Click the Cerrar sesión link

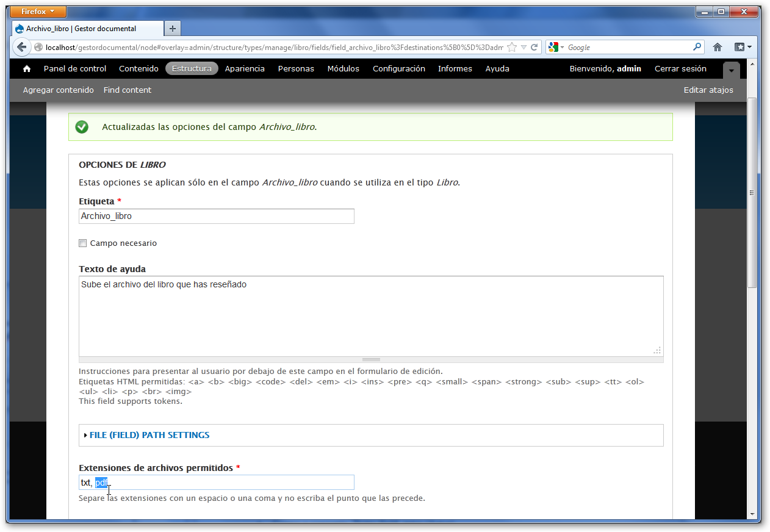(680, 69)
